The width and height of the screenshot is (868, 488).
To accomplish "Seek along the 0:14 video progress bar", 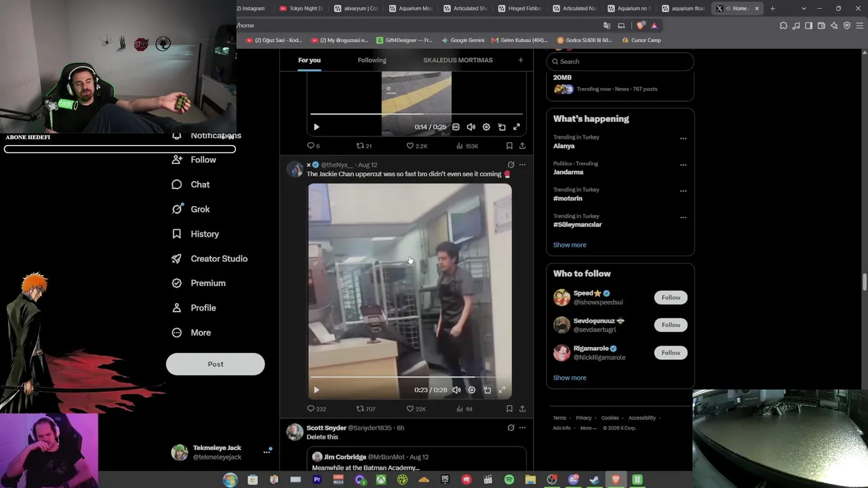I will tap(416, 114).
